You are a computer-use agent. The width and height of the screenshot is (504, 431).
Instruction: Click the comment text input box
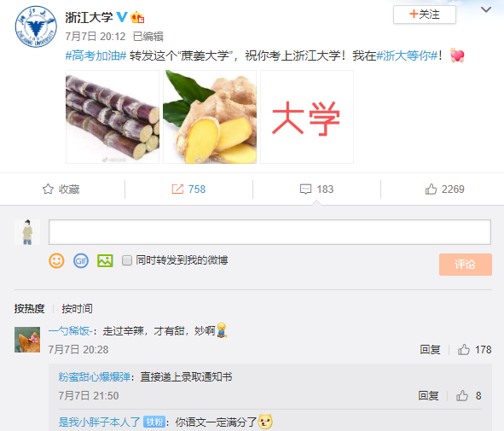pos(269,232)
